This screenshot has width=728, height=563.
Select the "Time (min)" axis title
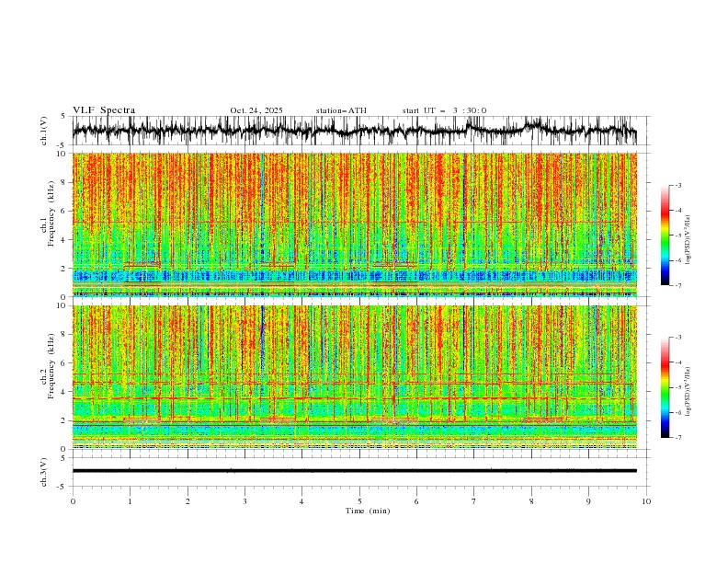(x=368, y=511)
